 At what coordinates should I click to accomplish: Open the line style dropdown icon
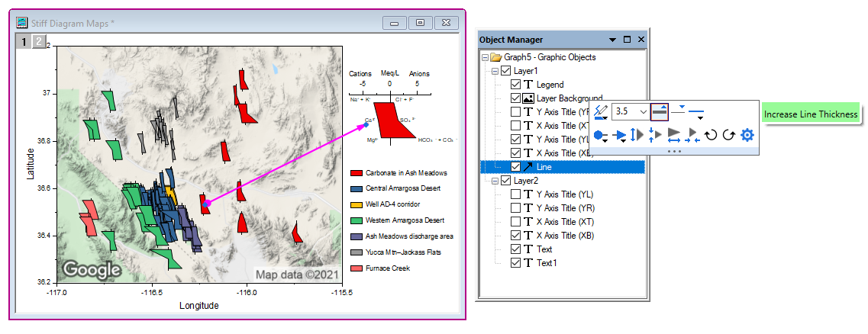tap(696, 112)
